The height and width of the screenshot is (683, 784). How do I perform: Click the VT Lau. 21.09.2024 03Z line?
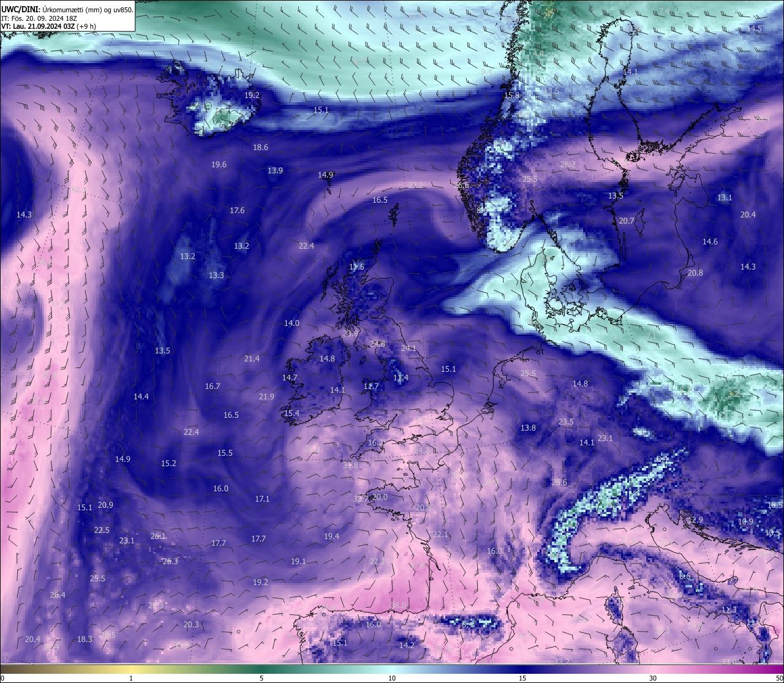coord(48,26)
